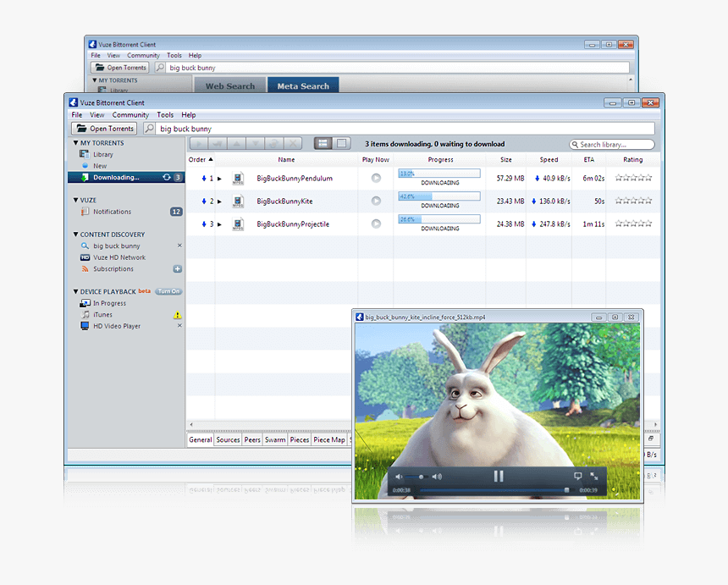
Task: Click the video seek bar
Action: pyautogui.click(x=495, y=490)
